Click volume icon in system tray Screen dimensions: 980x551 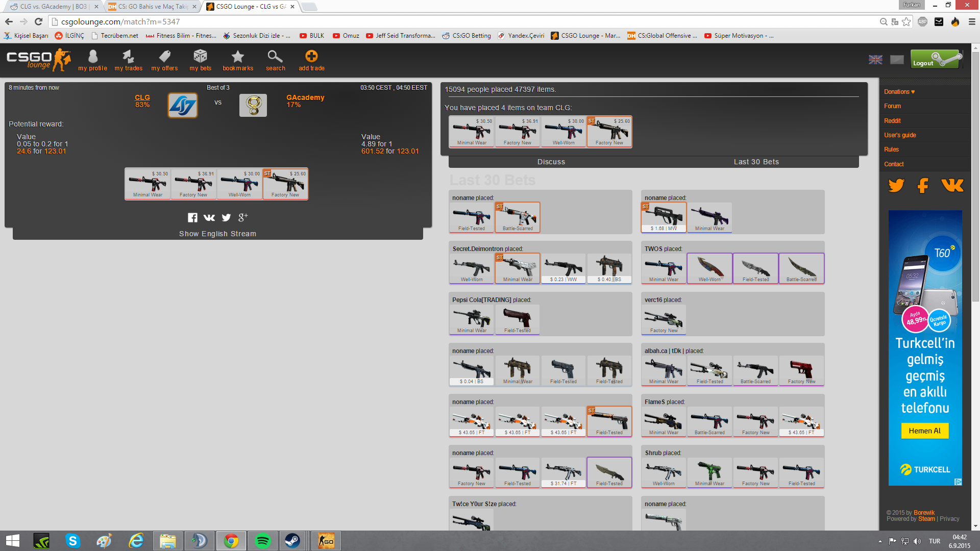tap(917, 541)
